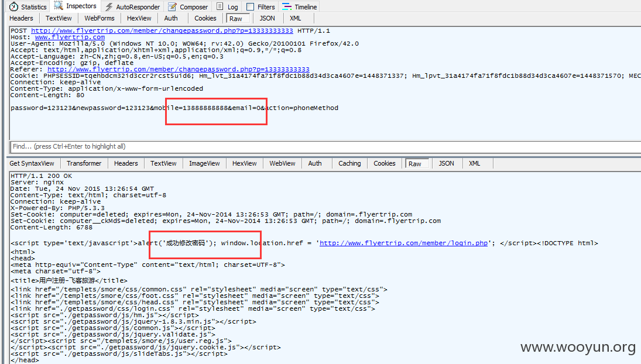Click the Statistics clock icon

pyautogui.click(x=14, y=7)
